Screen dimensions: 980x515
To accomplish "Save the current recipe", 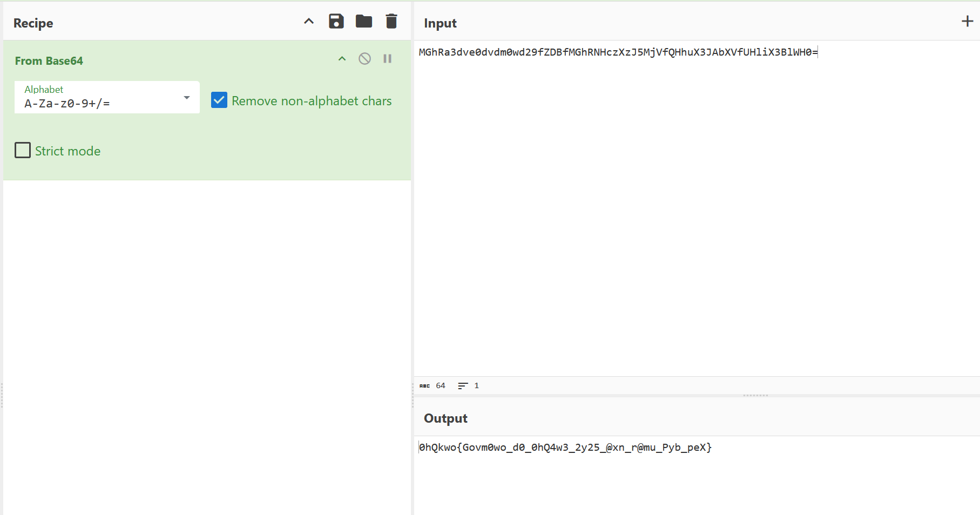I will point(336,22).
